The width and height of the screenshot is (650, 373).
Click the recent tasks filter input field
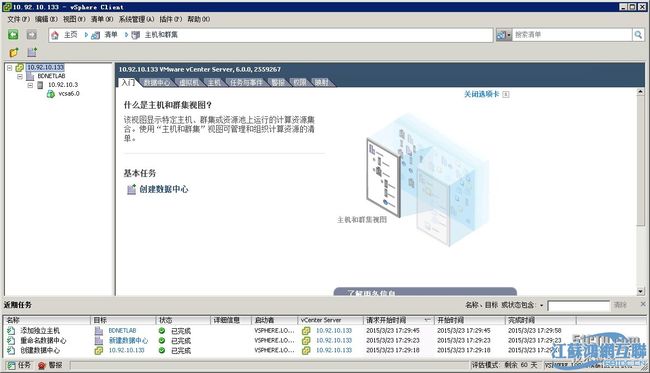[579, 306]
